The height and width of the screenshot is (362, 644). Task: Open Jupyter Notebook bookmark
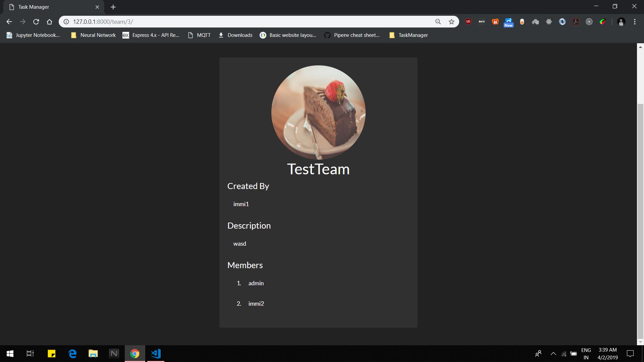tap(33, 35)
